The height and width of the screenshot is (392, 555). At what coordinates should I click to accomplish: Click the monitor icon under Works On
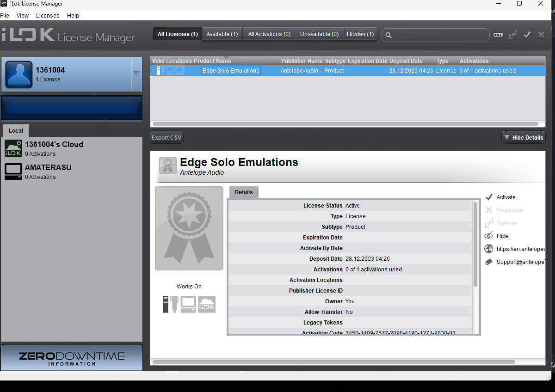(x=188, y=304)
